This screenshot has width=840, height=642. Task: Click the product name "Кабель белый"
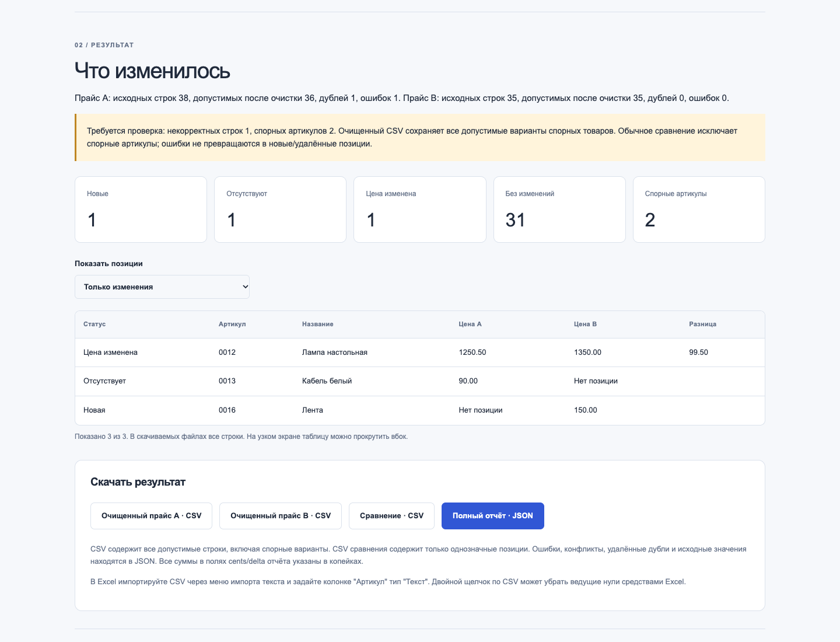327,381
